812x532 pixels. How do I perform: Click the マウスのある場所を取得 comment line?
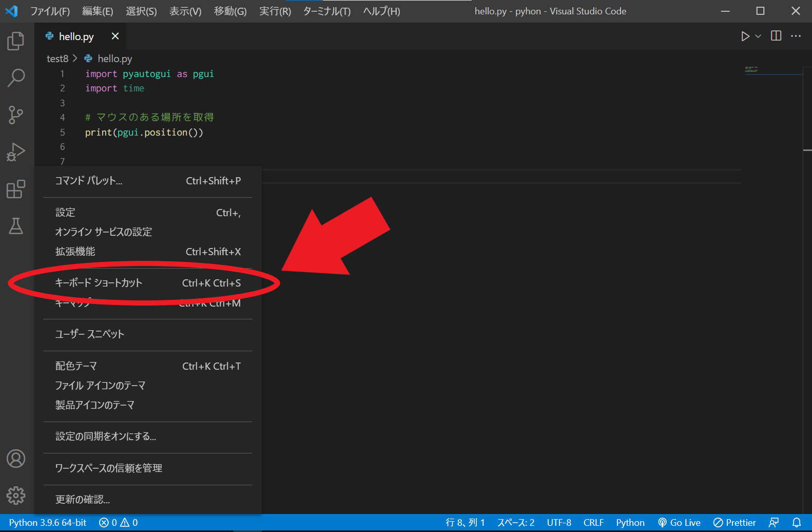tap(149, 118)
